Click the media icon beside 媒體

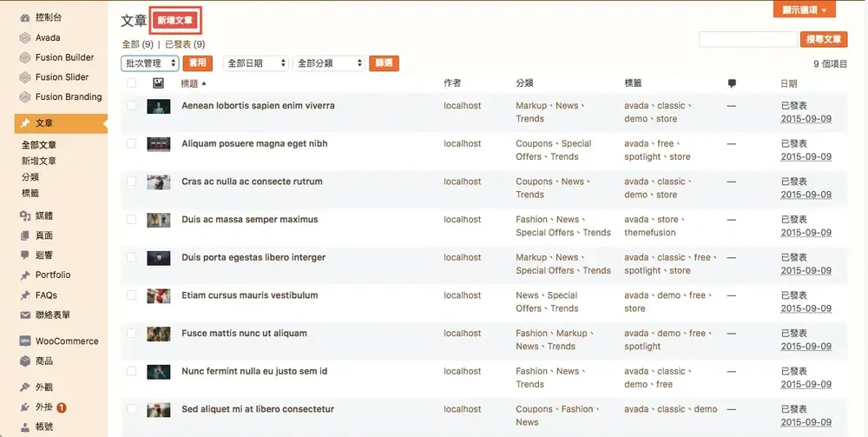pos(25,216)
